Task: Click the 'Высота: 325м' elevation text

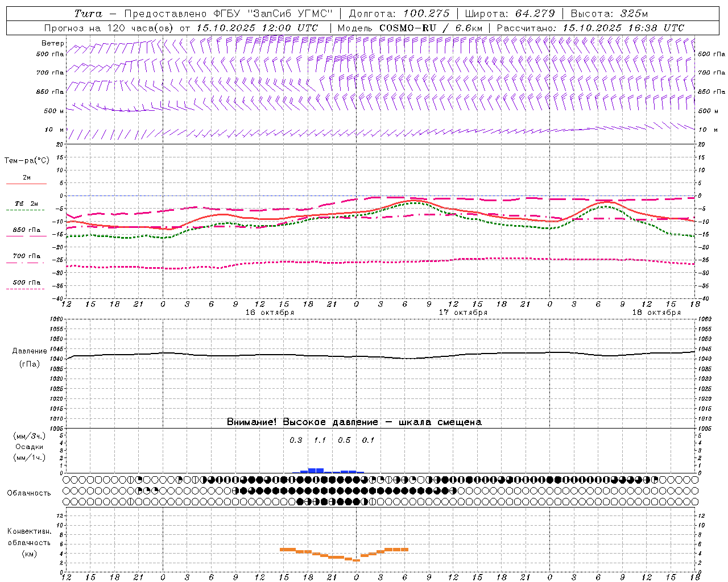Action: (x=609, y=14)
